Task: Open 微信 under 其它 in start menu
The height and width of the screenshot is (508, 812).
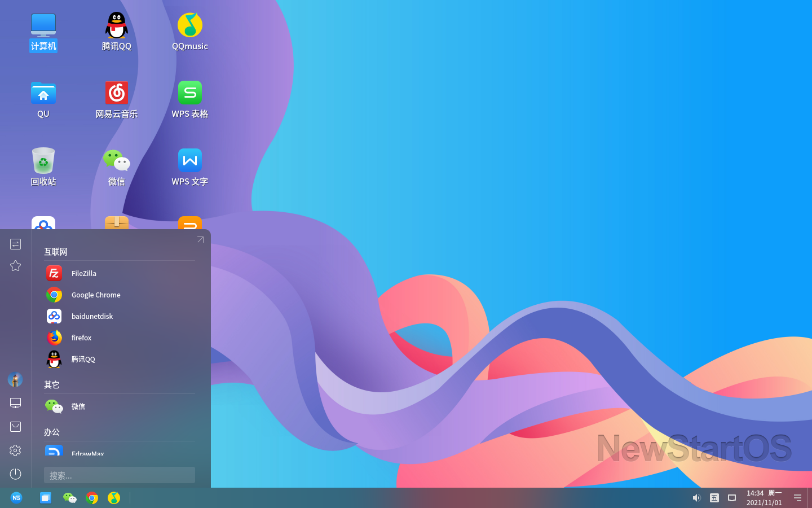Action: [x=120, y=406]
